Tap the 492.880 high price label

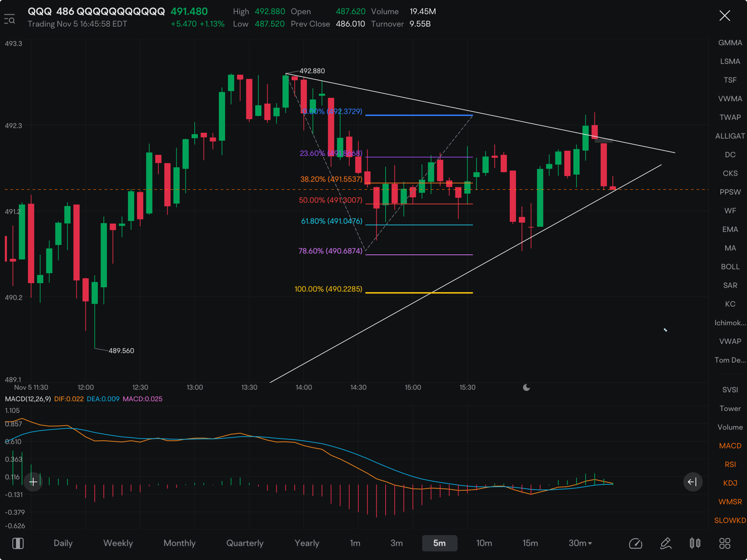coord(312,71)
